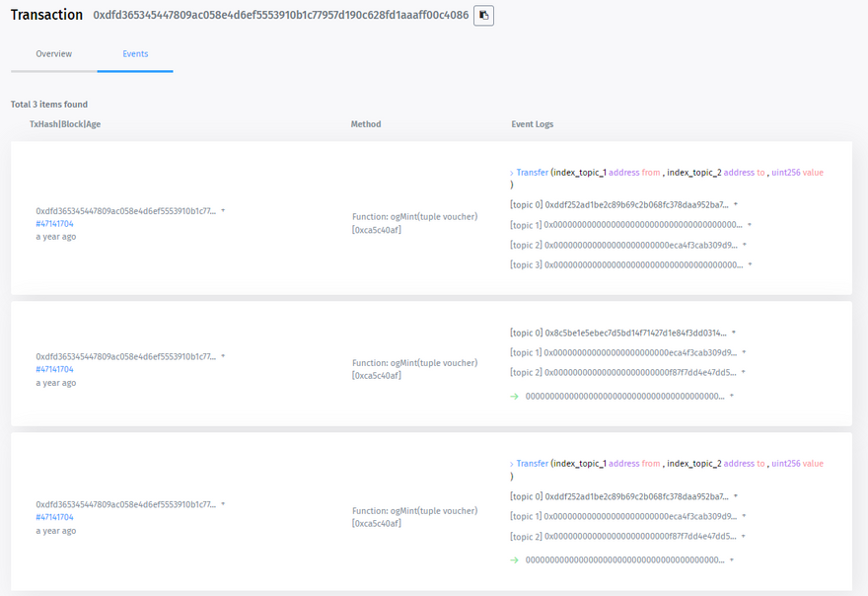The height and width of the screenshot is (596, 868).
Task: Open format dropdown for third event topic 2
Action: (x=744, y=537)
